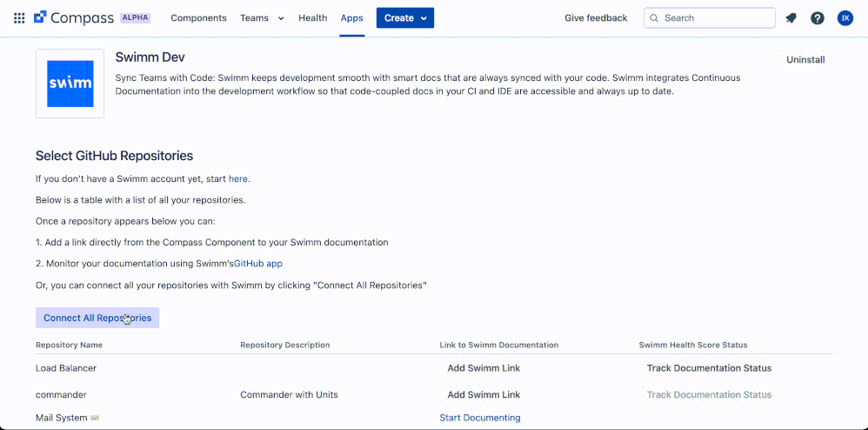This screenshot has height=430, width=868.
Task: Click Swimm Health Score Status column header
Action: coord(693,345)
